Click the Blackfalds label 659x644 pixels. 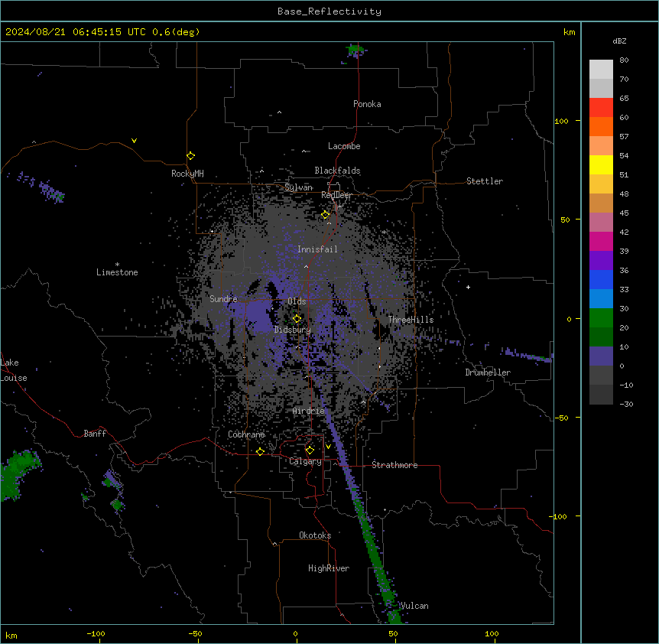(x=337, y=171)
